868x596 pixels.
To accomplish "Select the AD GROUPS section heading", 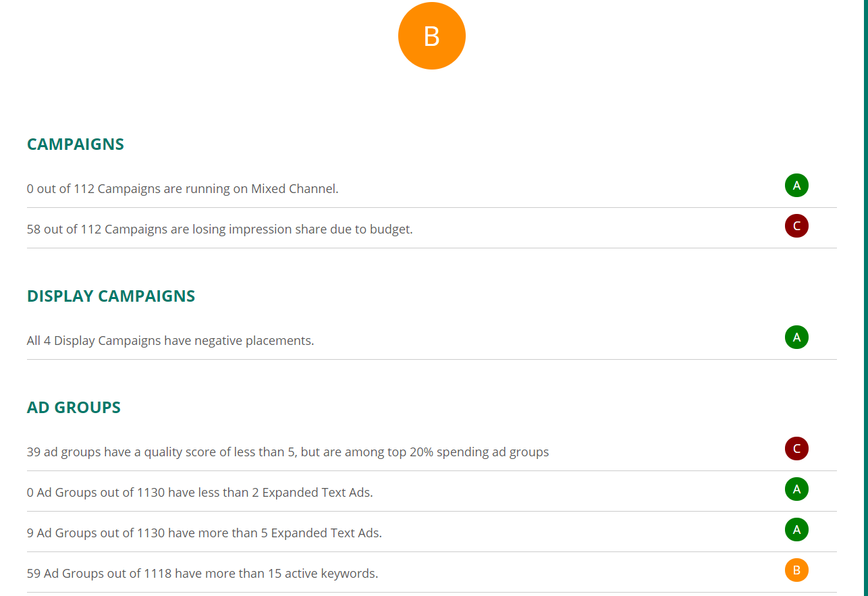I will (x=74, y=408).
